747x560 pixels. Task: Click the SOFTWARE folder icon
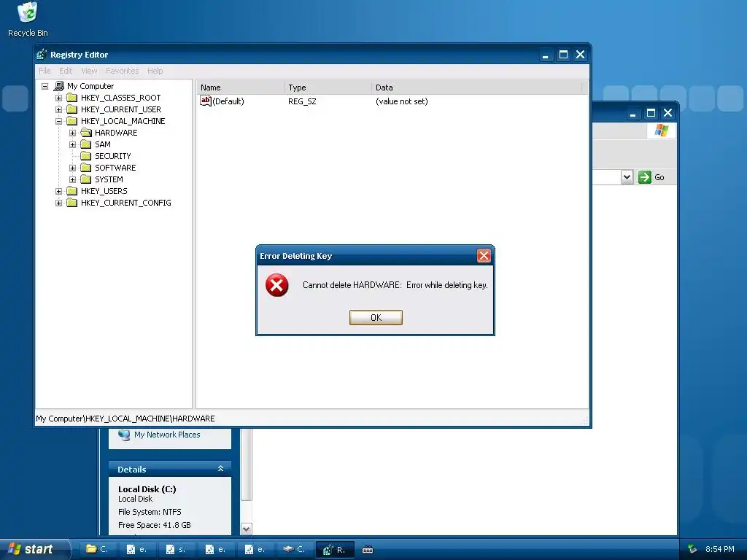(x=86, y=168)
